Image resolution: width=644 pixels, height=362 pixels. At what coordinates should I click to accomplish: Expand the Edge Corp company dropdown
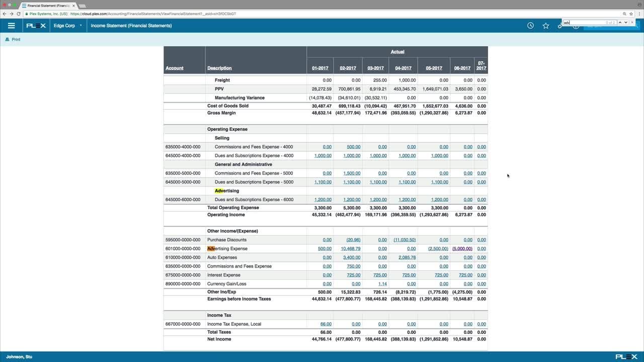[x=68, y=26]
